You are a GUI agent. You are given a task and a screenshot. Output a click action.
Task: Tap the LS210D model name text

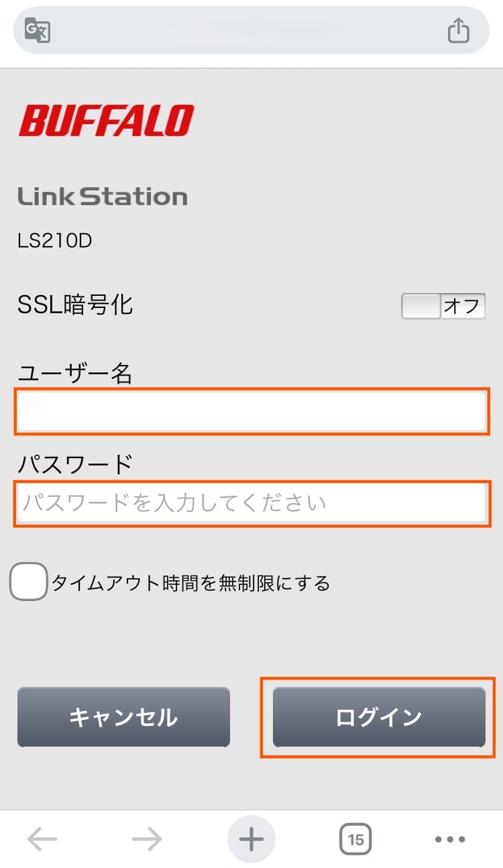point(54,240)
